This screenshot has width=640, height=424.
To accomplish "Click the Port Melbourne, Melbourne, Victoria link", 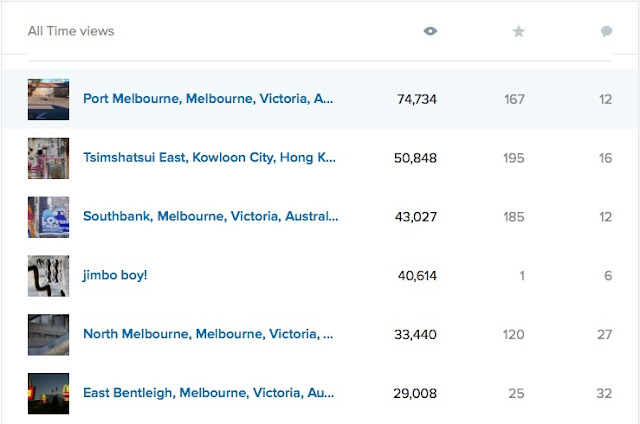I will (208, 99).
